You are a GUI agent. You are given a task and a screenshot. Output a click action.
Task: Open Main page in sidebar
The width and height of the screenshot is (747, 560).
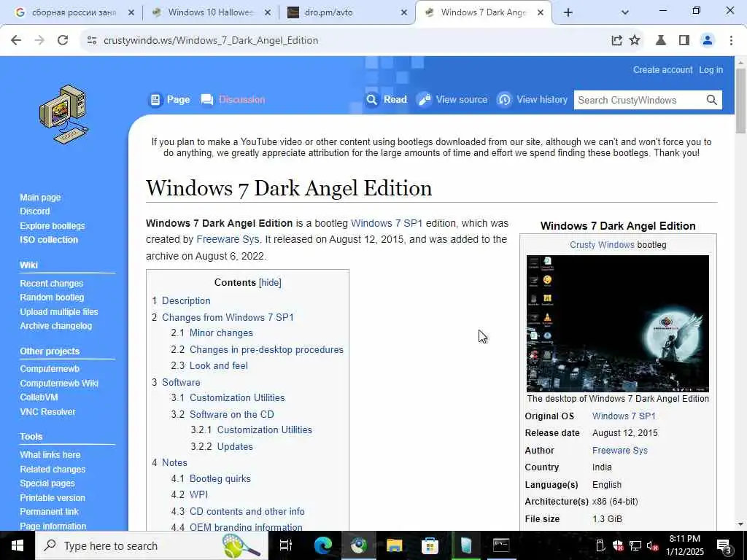pyautogui.click(x=40, y=197)
